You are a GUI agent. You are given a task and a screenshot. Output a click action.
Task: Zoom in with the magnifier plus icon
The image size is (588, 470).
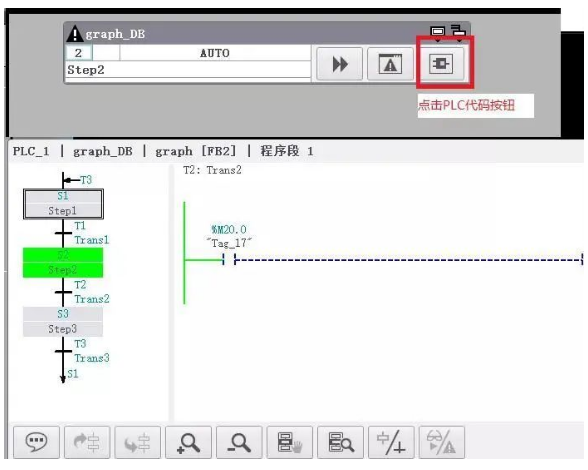pyautogui.click(x=188, y=442)
